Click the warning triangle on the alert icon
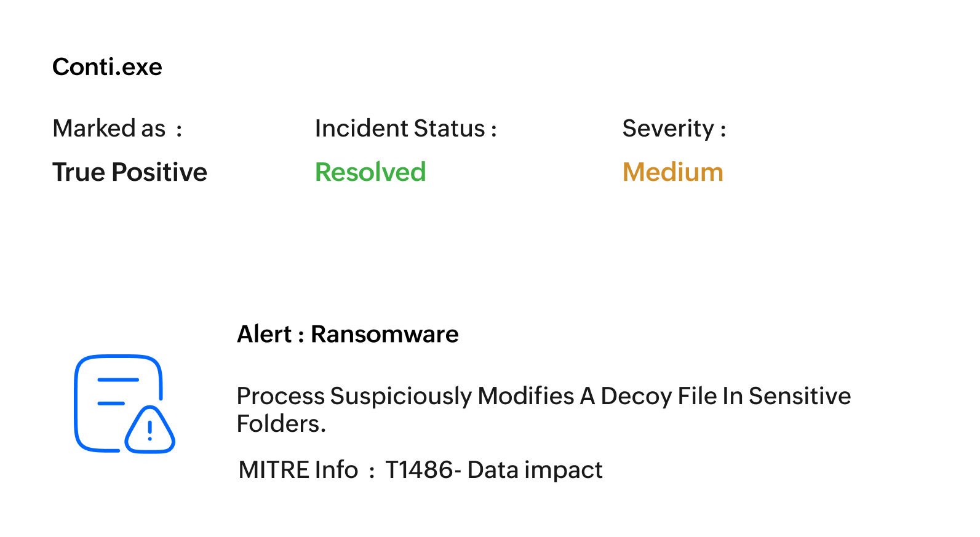This screenshot has height=537, width=980. click(x=150, y=429)
